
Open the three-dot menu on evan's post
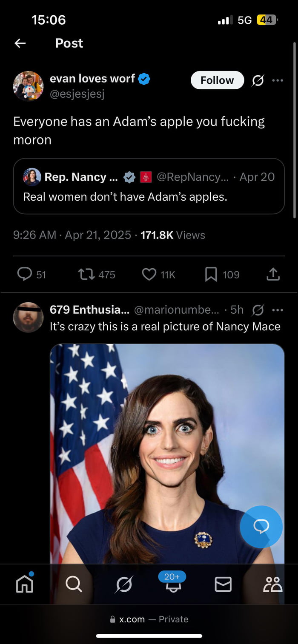tap(277, 80)
